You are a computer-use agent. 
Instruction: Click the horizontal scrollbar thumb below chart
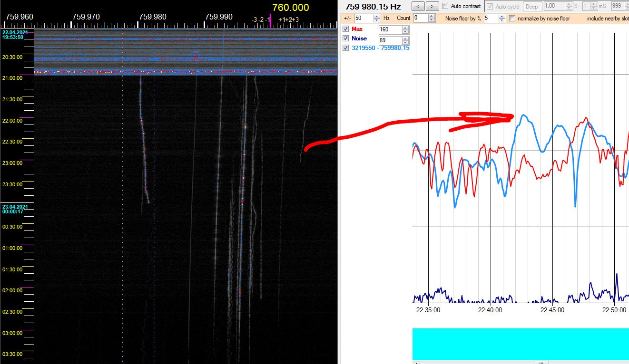click(x=541, y=362)
